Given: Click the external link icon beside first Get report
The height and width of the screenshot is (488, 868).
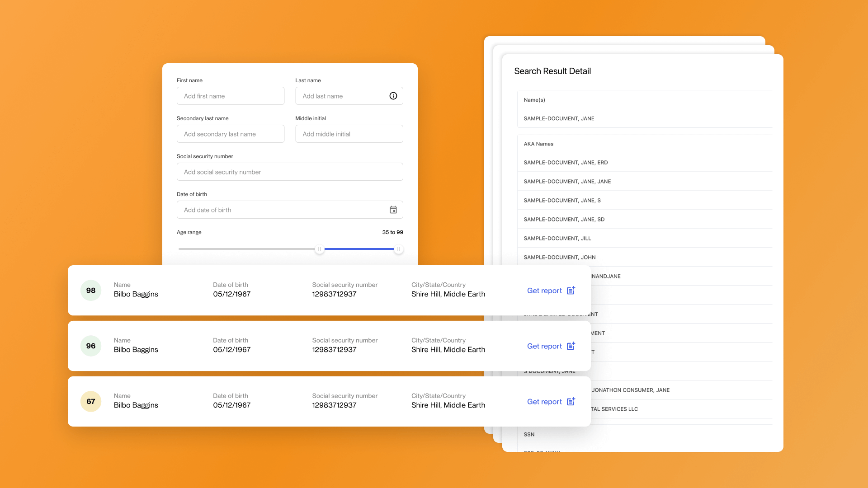Looking at the screenshot, I should point(571,290).
